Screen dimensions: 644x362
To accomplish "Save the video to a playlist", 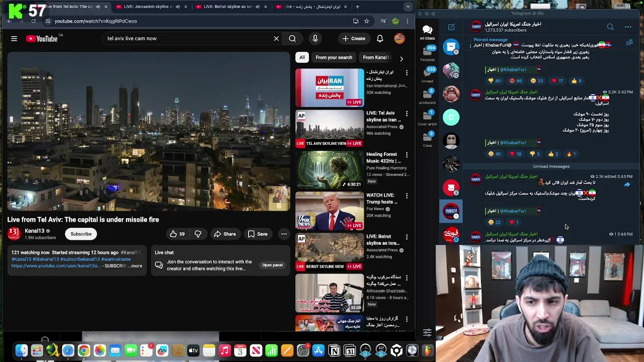I will [x=257, y=234].
